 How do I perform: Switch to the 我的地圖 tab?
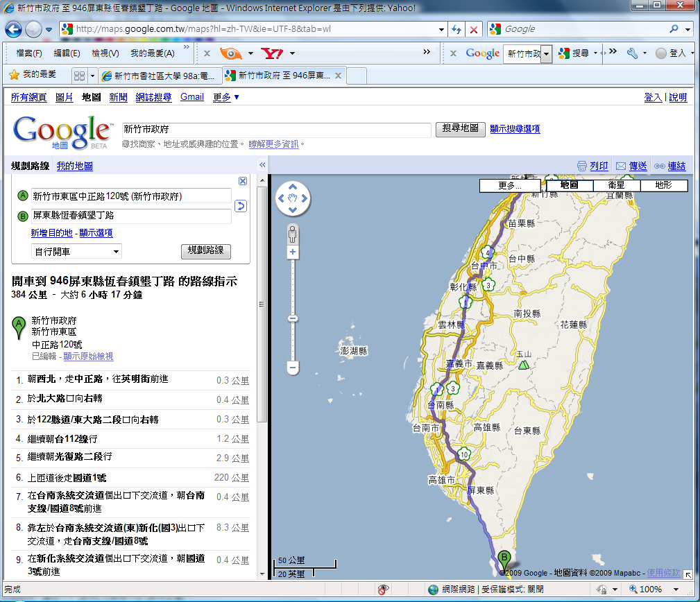74,166
